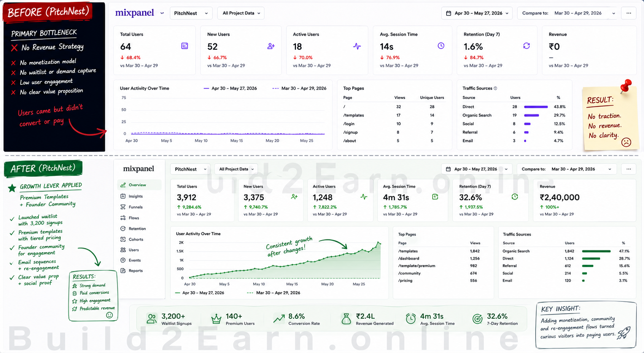Image resolution: width=644 pixels, height=353 pixels.
Task: Click the Retention sidebar icon
Action: tap(123, 228)
